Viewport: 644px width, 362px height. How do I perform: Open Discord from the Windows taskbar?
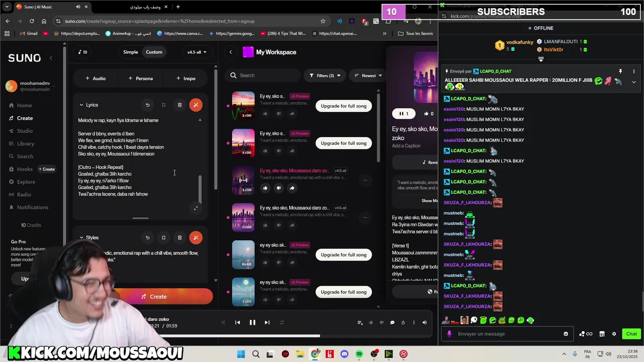(344, 354)
